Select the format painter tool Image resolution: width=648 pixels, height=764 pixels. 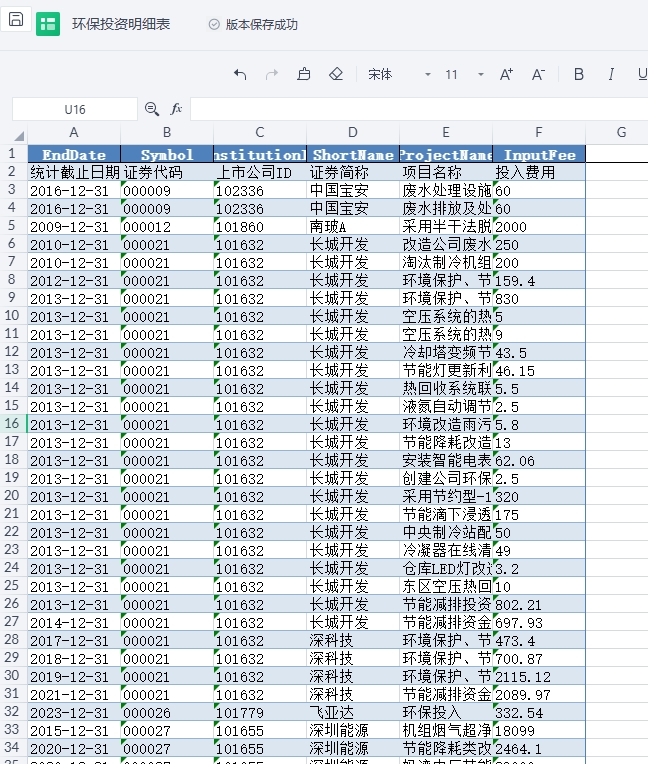coord(304,74)
